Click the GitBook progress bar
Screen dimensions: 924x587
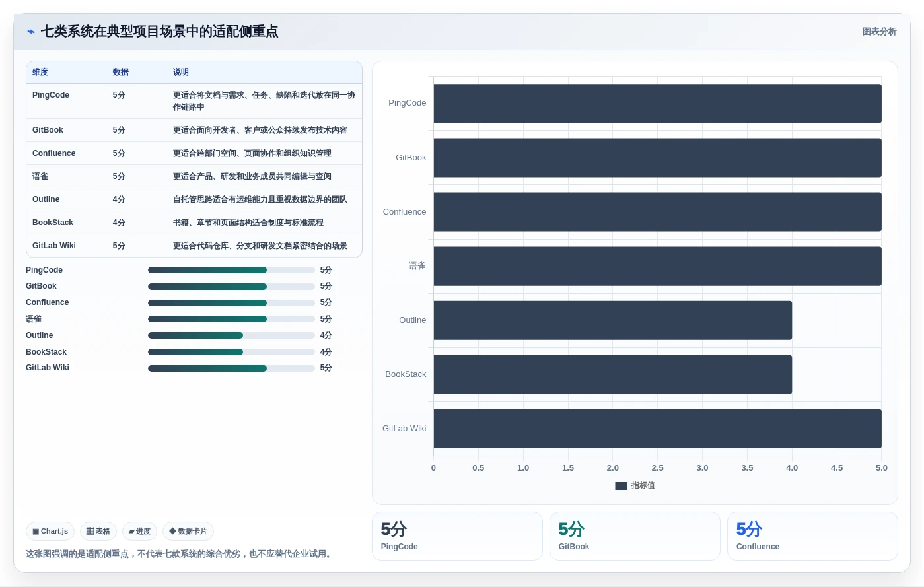pos(231,287)
